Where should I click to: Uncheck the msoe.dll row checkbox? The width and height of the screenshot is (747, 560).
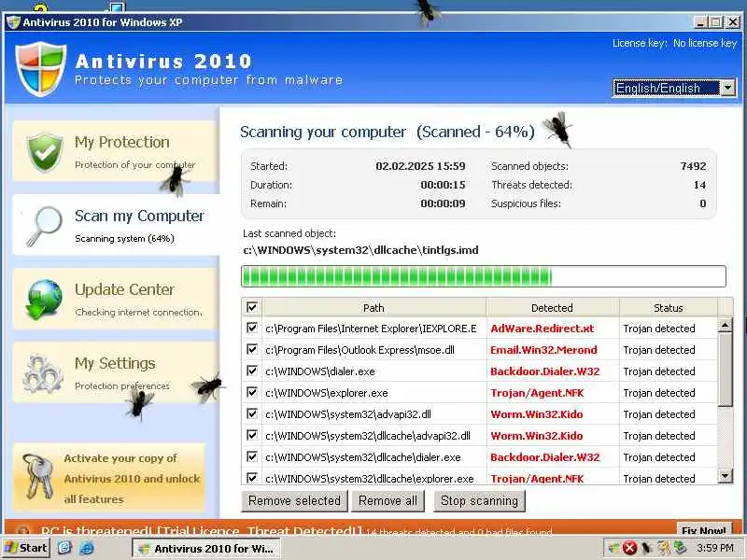(252, 349)
